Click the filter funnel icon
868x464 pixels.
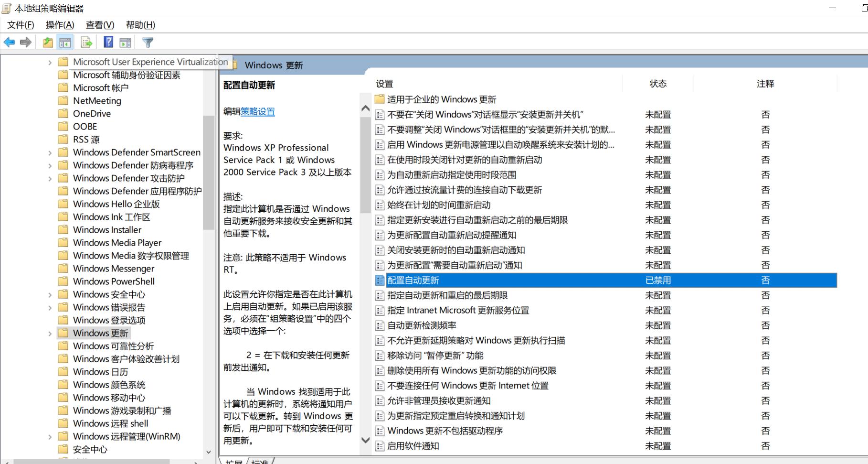point(148,42)
